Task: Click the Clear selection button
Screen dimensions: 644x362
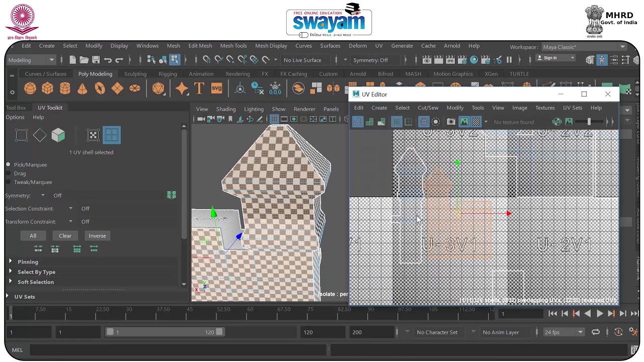Action: point(65,236)
